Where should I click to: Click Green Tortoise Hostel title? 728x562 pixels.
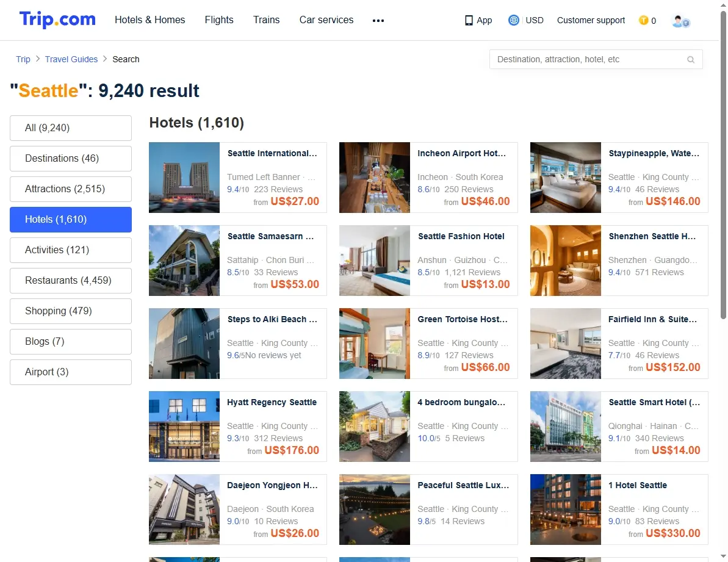pyautogui.click(x=463, y=319)
